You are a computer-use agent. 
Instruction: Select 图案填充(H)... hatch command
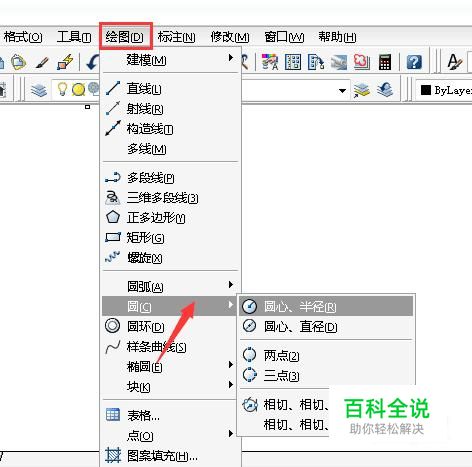coord(171,456)
